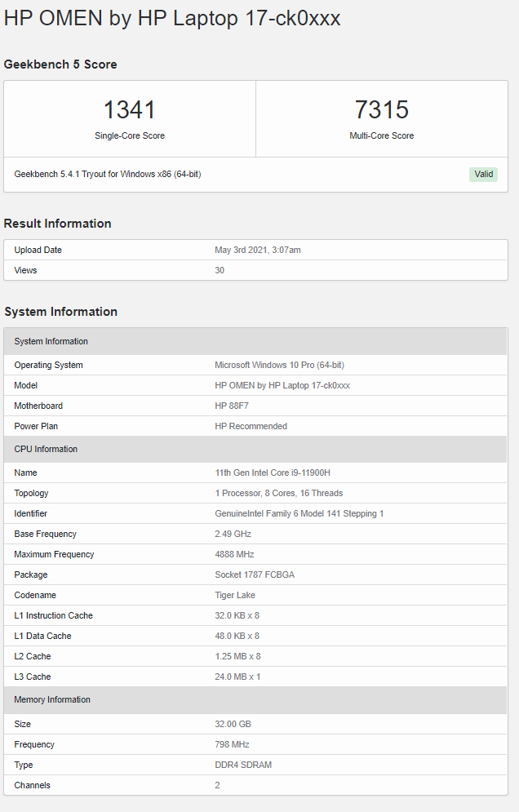Select the 1.25 MB x 8 value
Screen dimensions: 519x812
[x=237, y=657]
